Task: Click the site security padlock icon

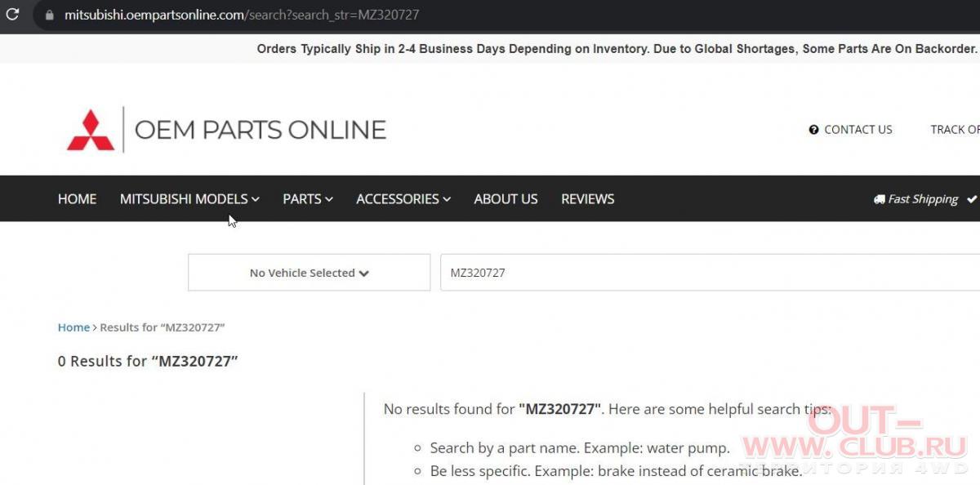Action: tap(50, 16)
